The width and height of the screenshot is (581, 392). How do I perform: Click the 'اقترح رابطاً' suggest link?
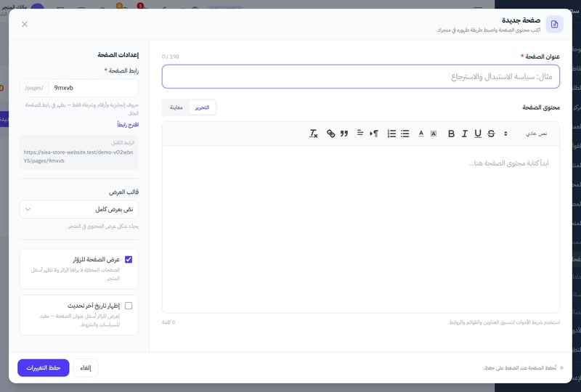[128, 124]
